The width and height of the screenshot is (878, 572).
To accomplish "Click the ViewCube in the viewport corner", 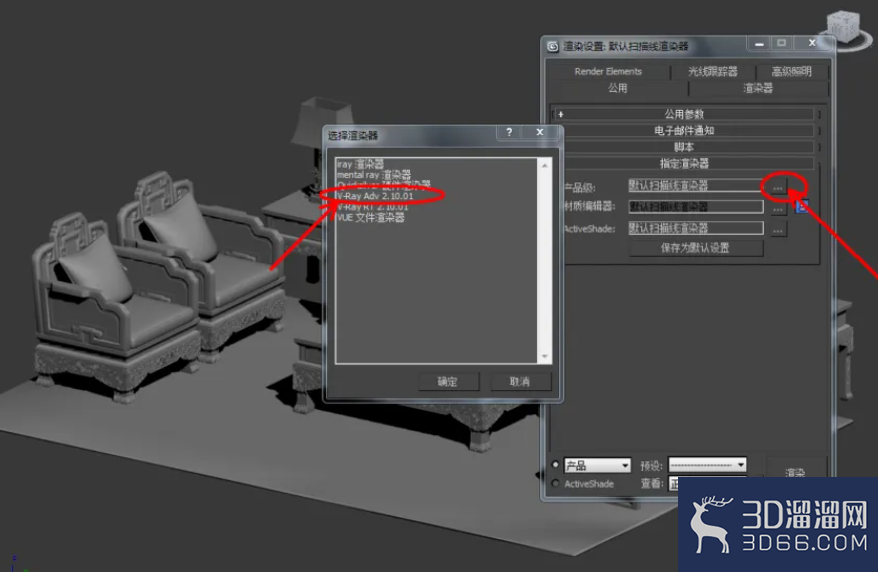I will 844,27.
